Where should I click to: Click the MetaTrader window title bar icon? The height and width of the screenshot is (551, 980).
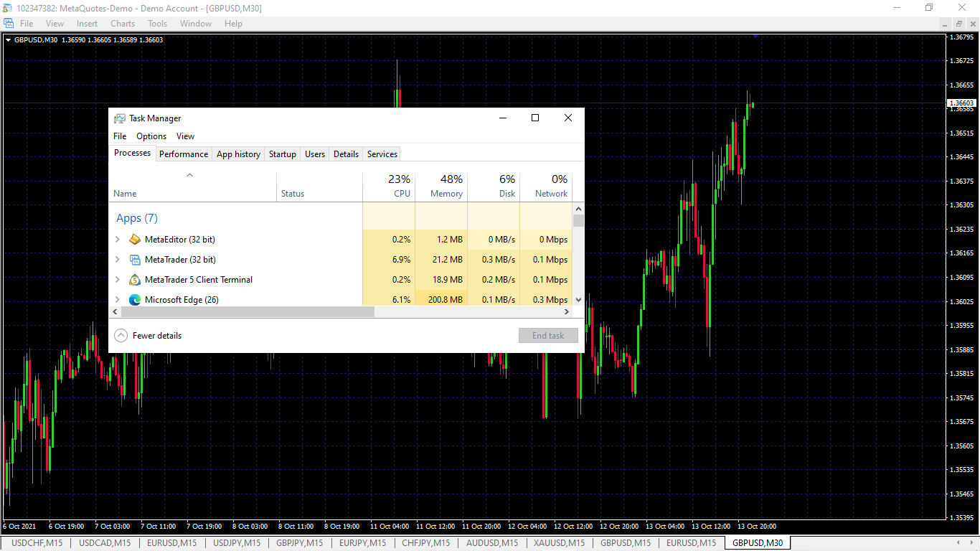coord(8,8)
